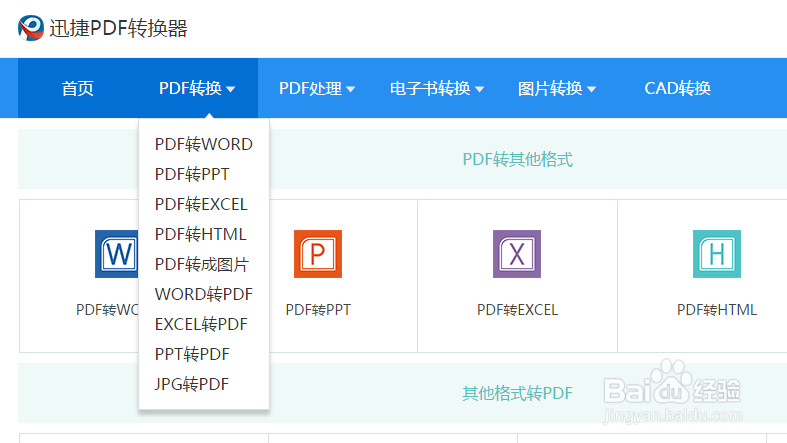Screen dimensions: 787x443
Task: Click the teal HTML icon tile
Action: (717, 254)
